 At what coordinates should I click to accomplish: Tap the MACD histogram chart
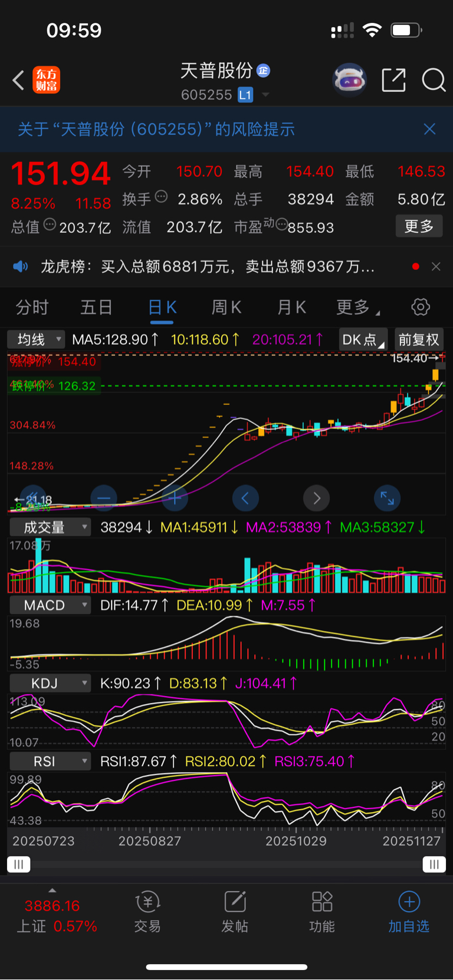click(x=226, y=644)
